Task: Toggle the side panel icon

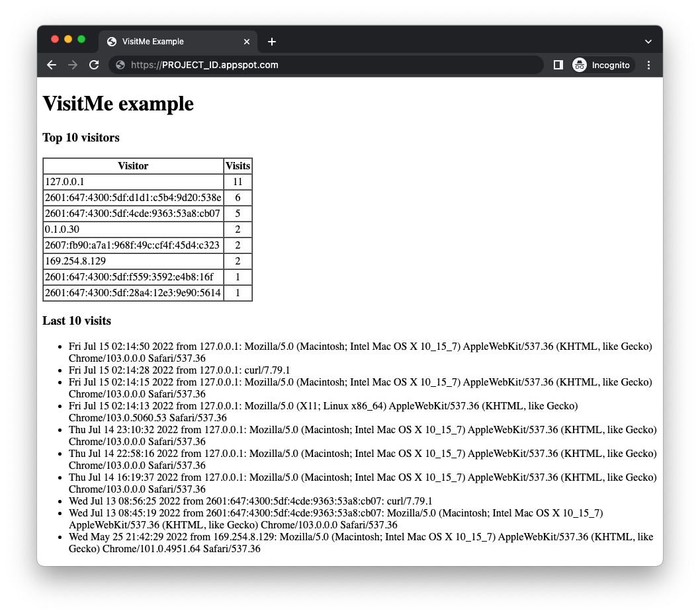Action: (558, 65)
